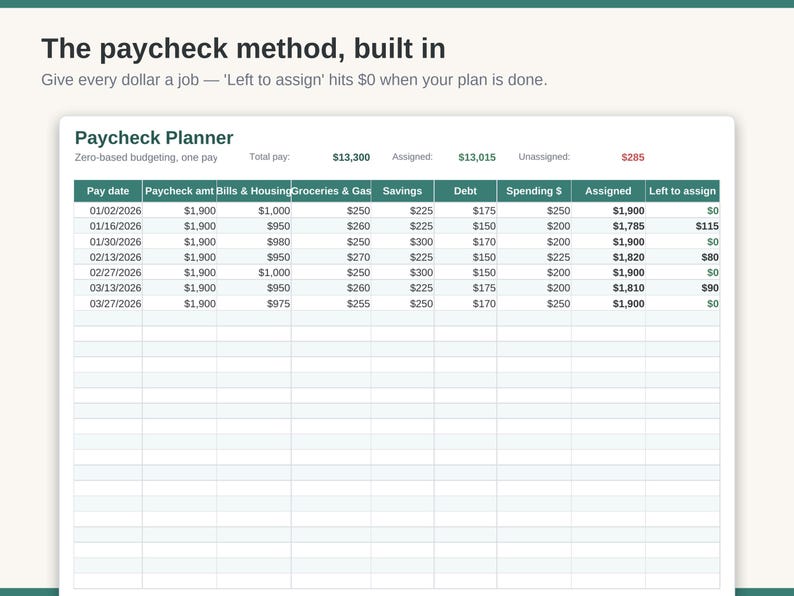Click the paycheck method heading
The height and width of the screenshot is (596, 794).
(x=243, y=49)
